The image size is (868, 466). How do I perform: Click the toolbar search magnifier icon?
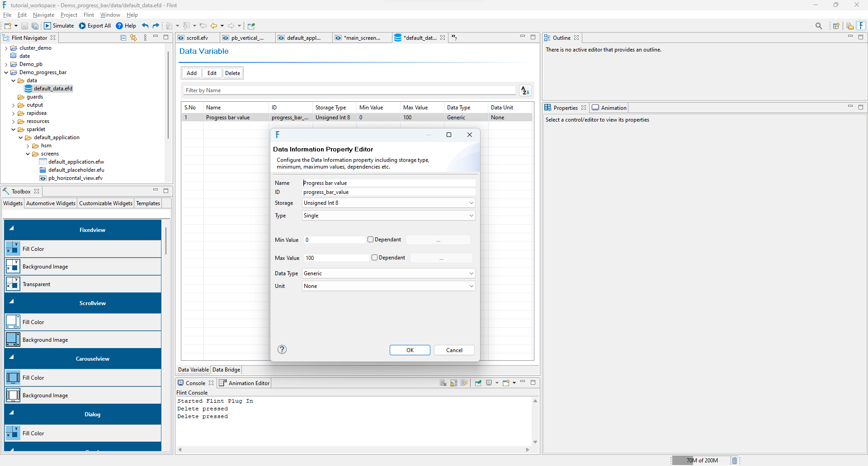[x=818, y=26]
